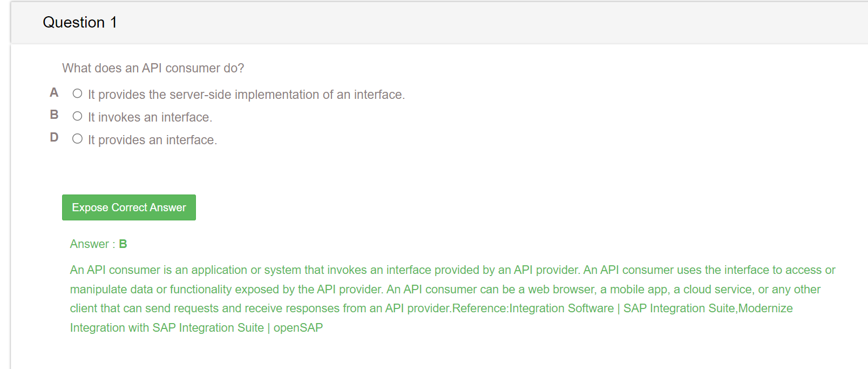Click the letter D option marker
Image resolution: width=868 pixels, height=369 pixels.
(54, 138)
